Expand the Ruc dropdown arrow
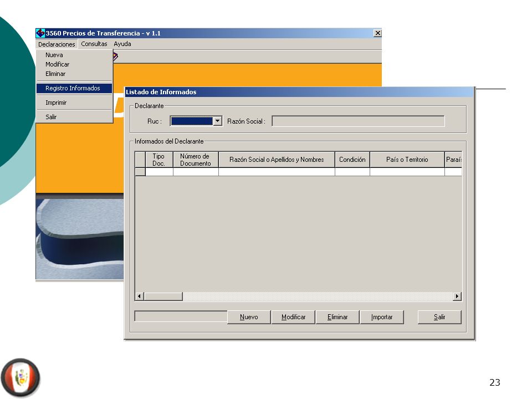This screenshot has width=532, height=399. [x=217, y=121]
